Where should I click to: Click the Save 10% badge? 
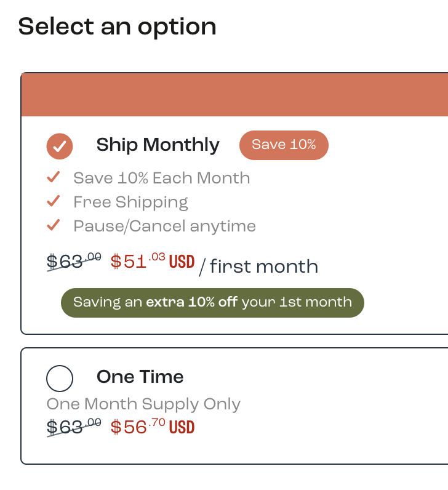[284, 145]
